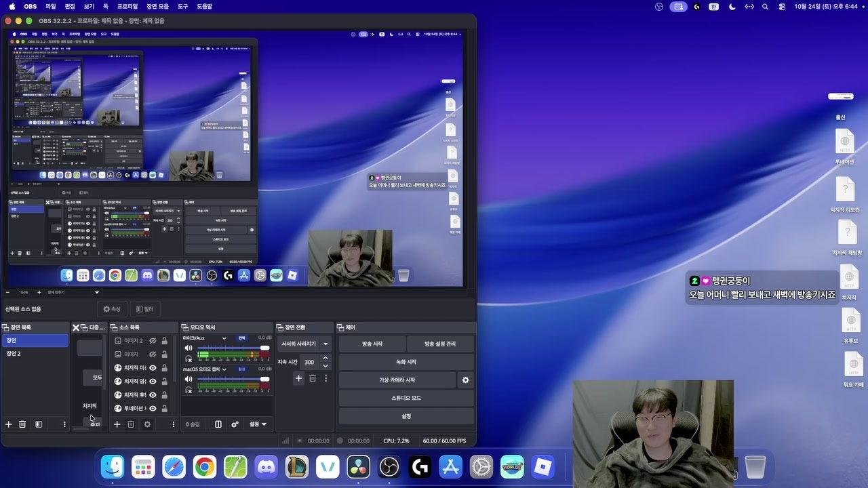The width and height of the screenshot is (868, 488).
Task: Open virtual camera settings gear
Action: 465,380
